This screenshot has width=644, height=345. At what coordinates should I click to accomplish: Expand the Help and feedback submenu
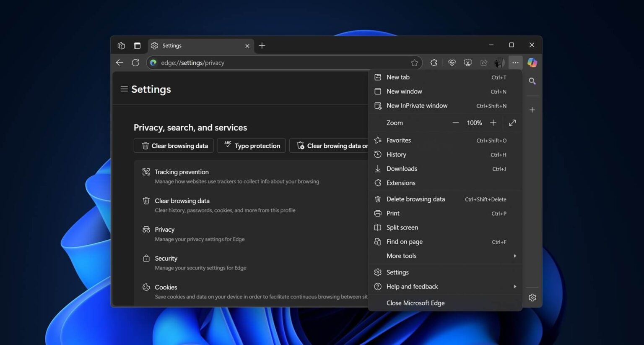pyautogui.click(x=412, y=286)
